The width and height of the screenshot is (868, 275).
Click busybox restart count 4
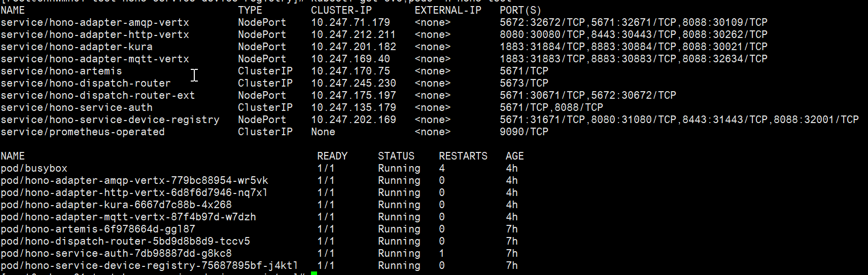(x=442, y=169)
